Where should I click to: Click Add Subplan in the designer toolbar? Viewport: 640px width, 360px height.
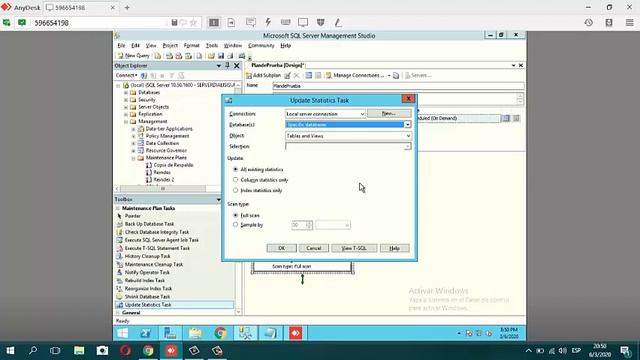click(x=263, y=76)
